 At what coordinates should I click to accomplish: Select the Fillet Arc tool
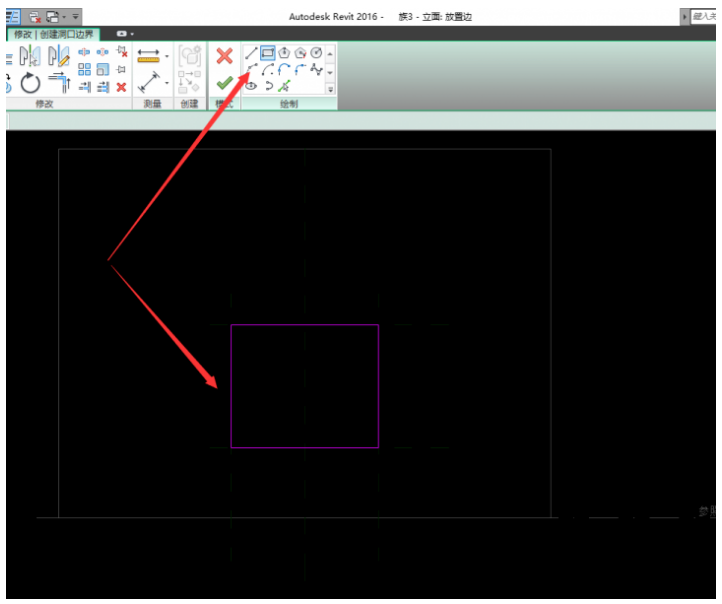(300, 70)
